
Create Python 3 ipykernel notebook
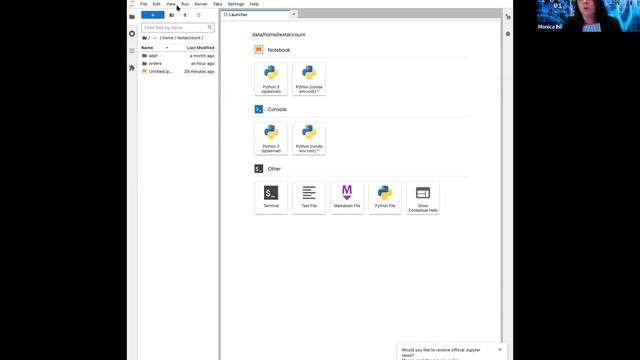pyautogui.click(x=271, y=79)
